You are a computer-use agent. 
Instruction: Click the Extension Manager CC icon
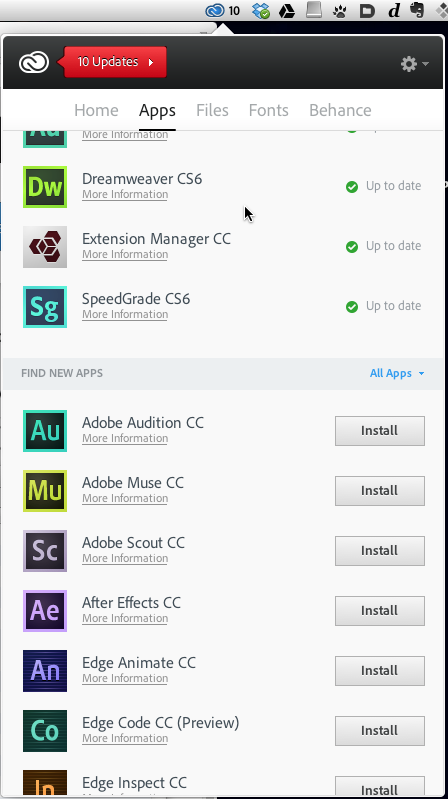(x=45, y=247)
